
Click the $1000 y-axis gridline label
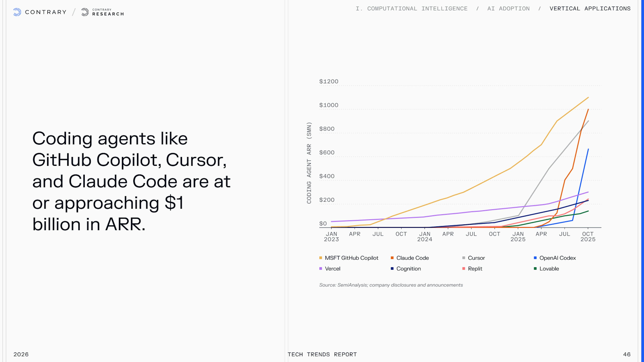click(329, 105)
